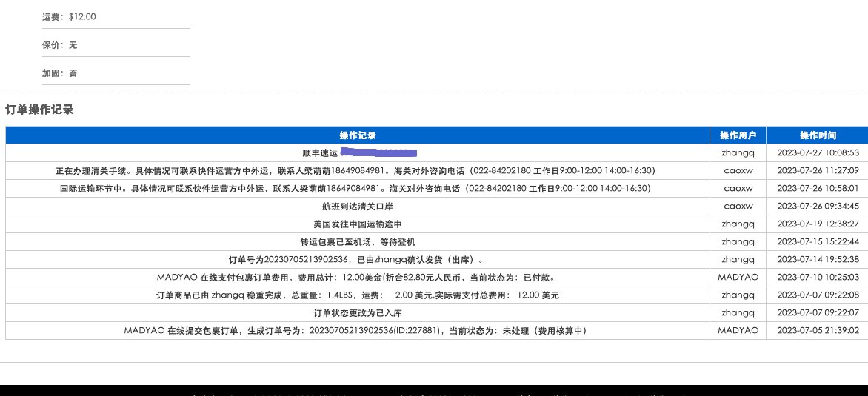Click the user cell in the 确认发货 row

click(x=738, y=259)
